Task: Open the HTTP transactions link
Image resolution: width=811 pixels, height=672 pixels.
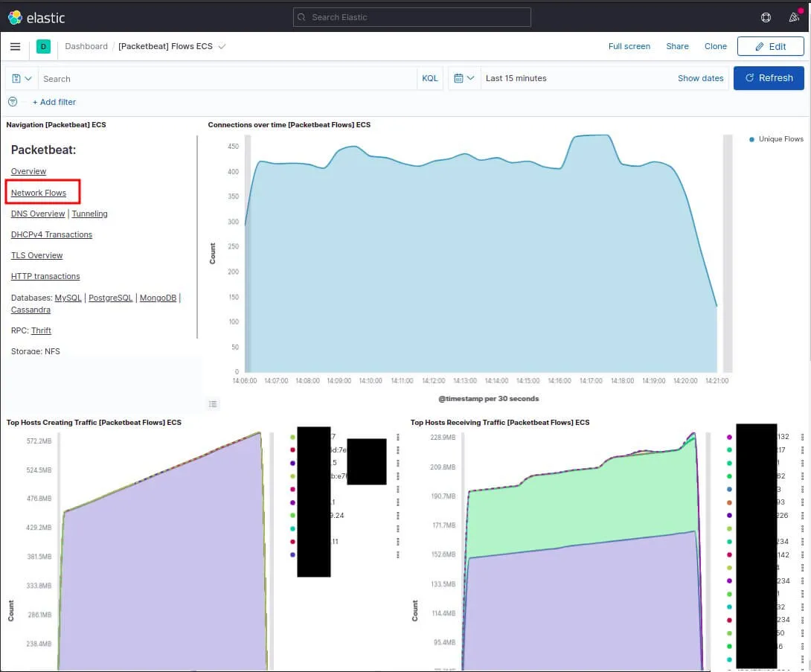Action: [x=45, y=276]
